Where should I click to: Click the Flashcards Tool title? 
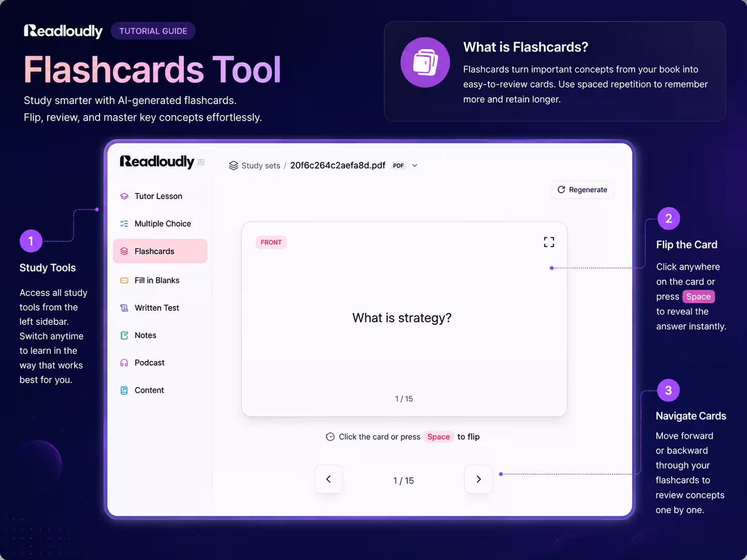[x=152, y=70]
